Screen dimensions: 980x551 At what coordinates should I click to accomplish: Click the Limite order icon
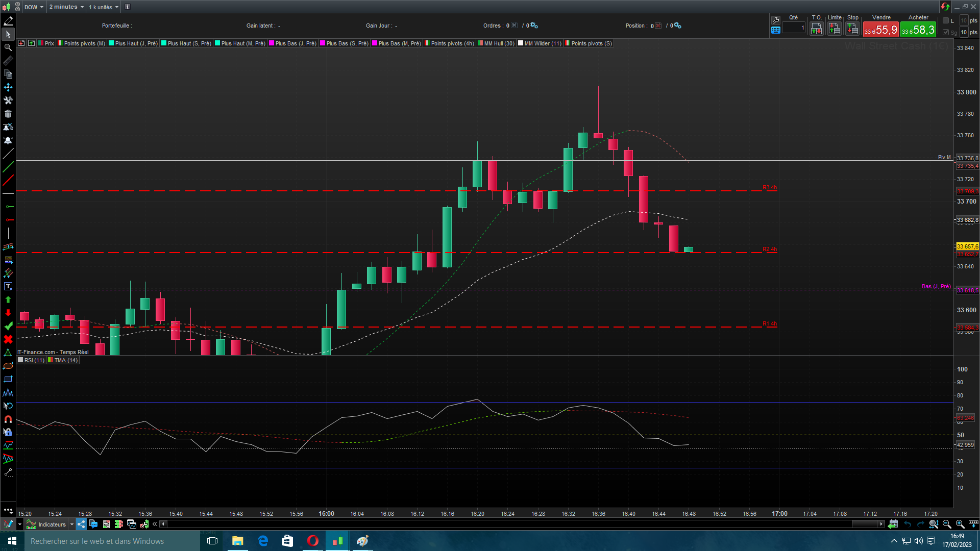(835, 29)
